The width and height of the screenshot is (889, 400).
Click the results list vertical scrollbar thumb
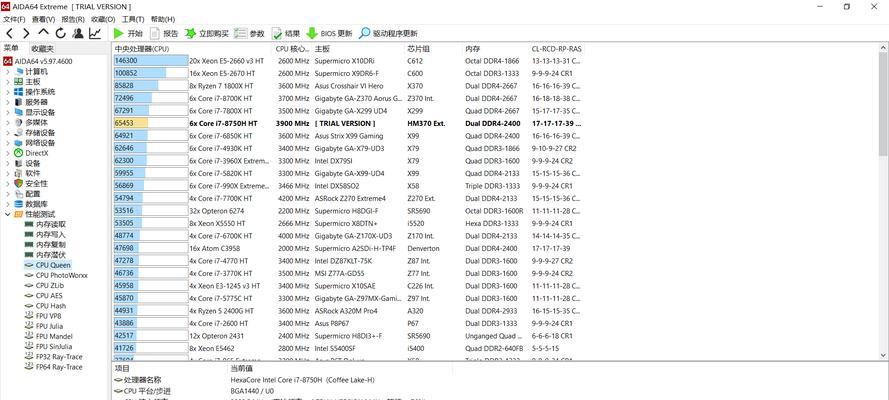click(883, 102)
